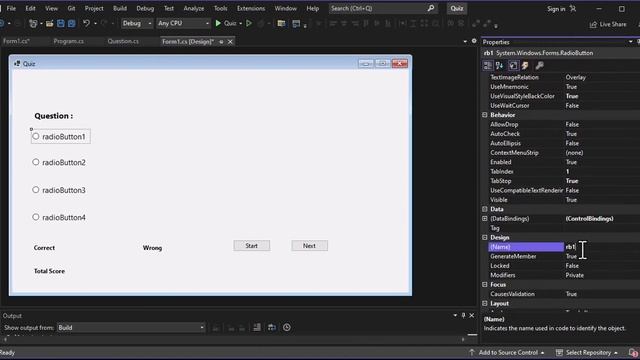Click the Property Pages wrench icon
The width and height of the screenshot is (640, 360).
click(539, 65)
